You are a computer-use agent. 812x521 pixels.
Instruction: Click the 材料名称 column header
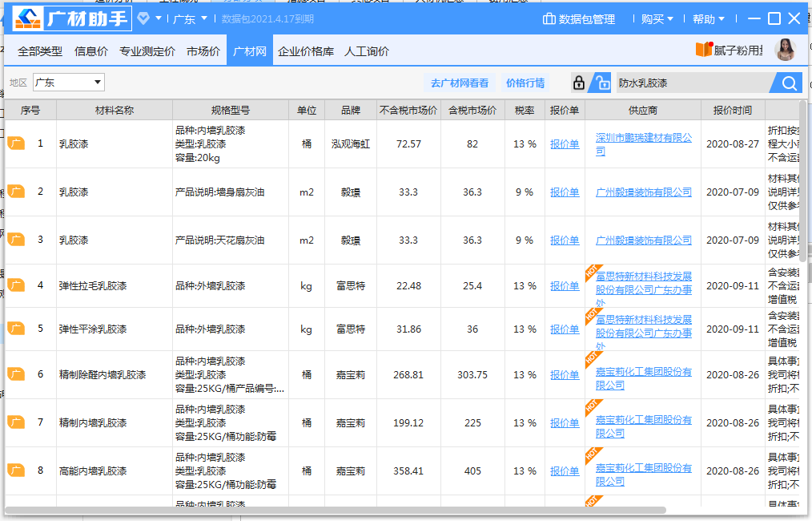coord(115,110)
